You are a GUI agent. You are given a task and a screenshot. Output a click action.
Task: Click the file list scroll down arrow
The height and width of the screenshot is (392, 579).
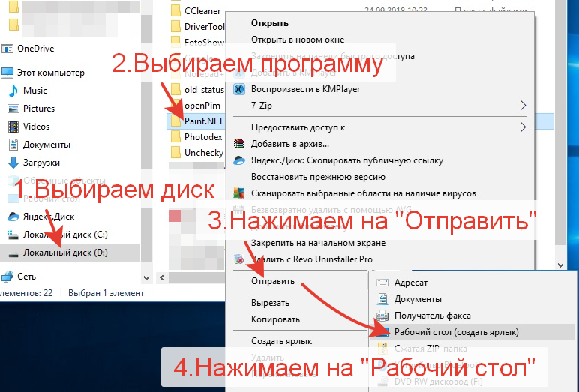[x=560, y=265]
